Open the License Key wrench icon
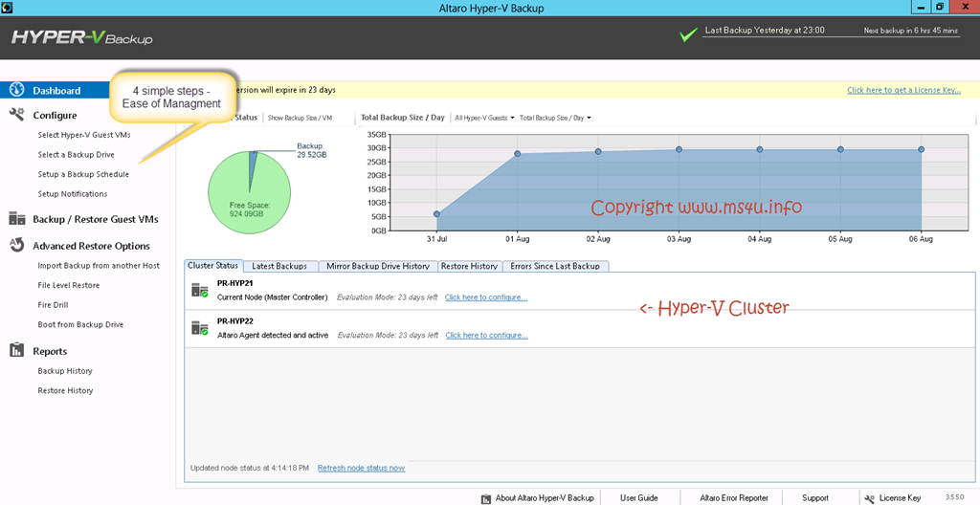Image resolution: width=980 pixels, height=505 pixels. point(869,498)
